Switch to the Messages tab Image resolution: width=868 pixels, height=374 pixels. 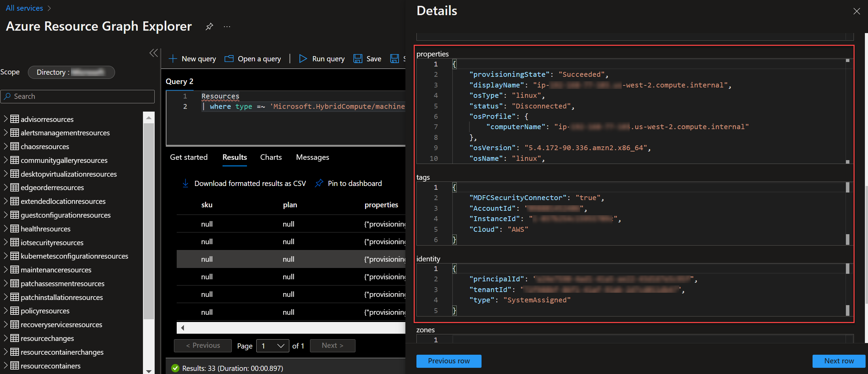312,157
